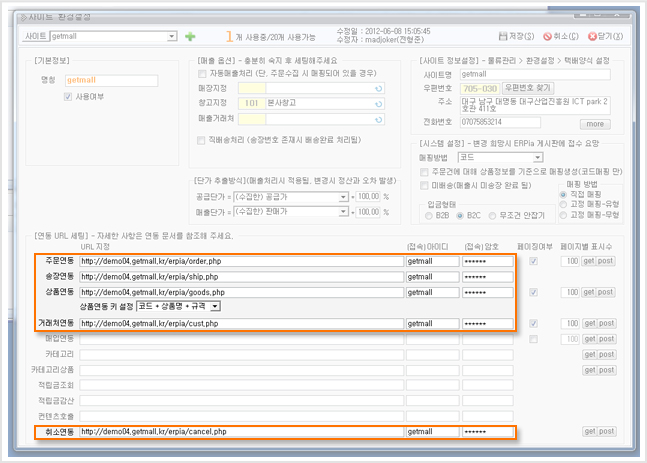Click the 우편번호 찾기 button
The image size is (647, 463).
tap(530, 88)
